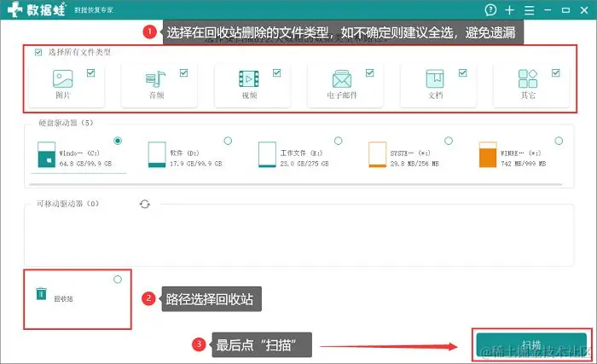Open the help question-mark icon
This screenshot has height=364, width=597.
coord(490,10)
